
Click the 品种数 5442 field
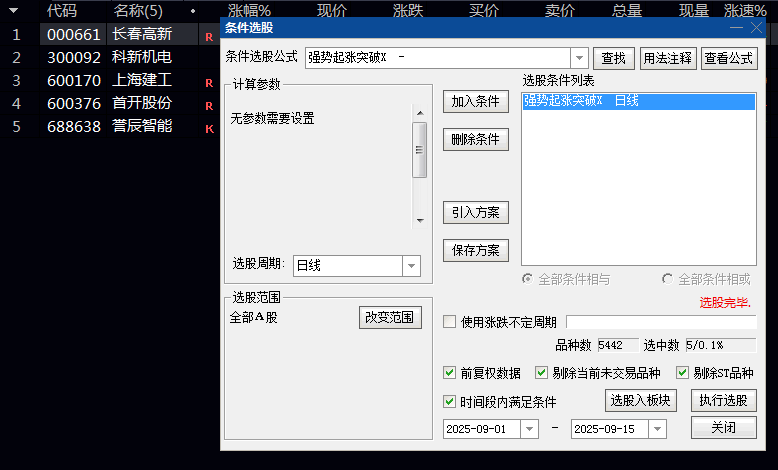point(618,345)
